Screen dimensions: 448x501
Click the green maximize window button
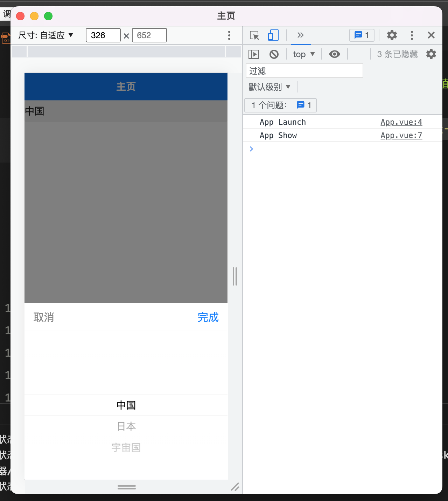[x=48, y=16]
